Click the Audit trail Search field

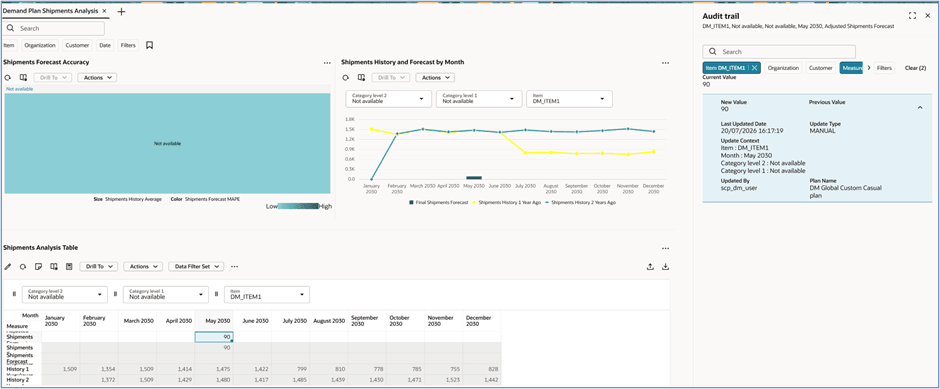pos(779,52)
